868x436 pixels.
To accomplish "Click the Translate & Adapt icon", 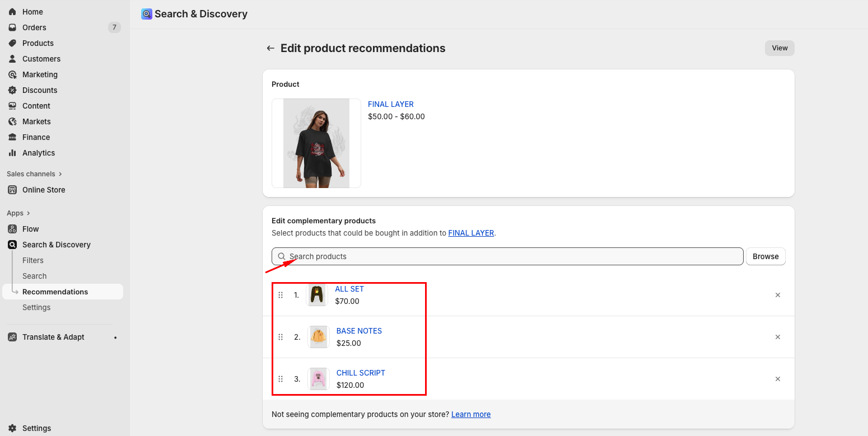I will click(12, 337).
